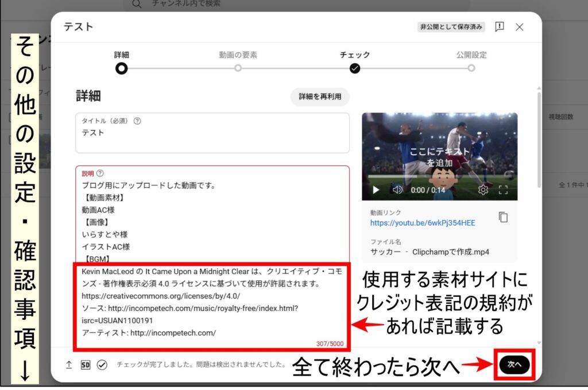Go to the 公開設定 step
Screen dimensions: 588x390
[471, 68]
